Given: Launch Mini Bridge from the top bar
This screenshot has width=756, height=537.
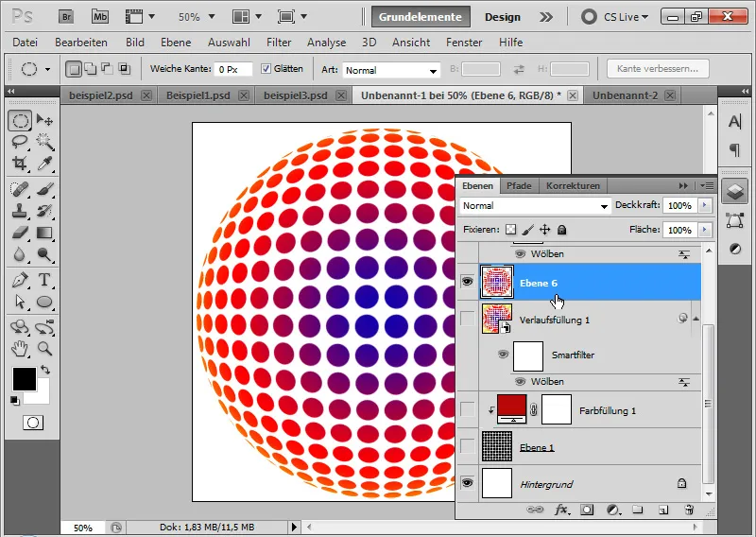Looking at the screenshot, I should pyautogui.click(x=100, y=17).
